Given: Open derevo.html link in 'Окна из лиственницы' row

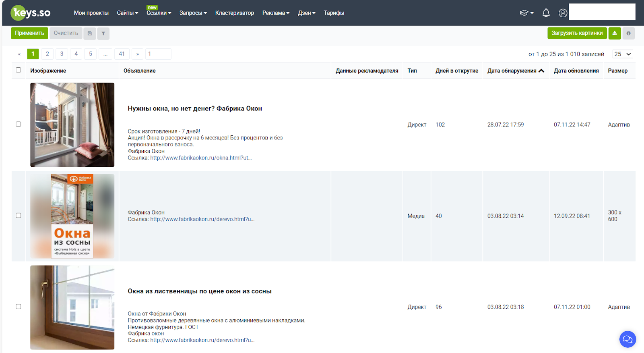Looking at the screenshot, I should [x=202, y=340].
